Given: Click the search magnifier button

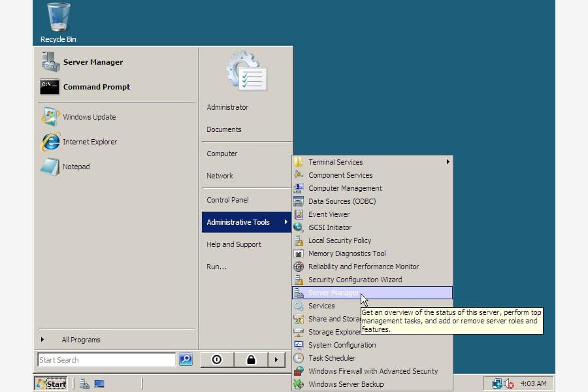Looking at the screenshot, I should 186,359.
